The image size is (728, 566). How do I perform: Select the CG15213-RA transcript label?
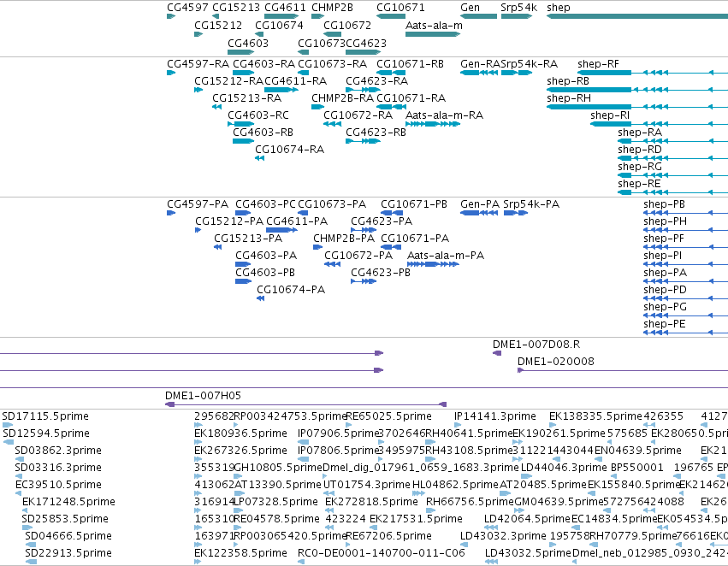click(246, 98)
